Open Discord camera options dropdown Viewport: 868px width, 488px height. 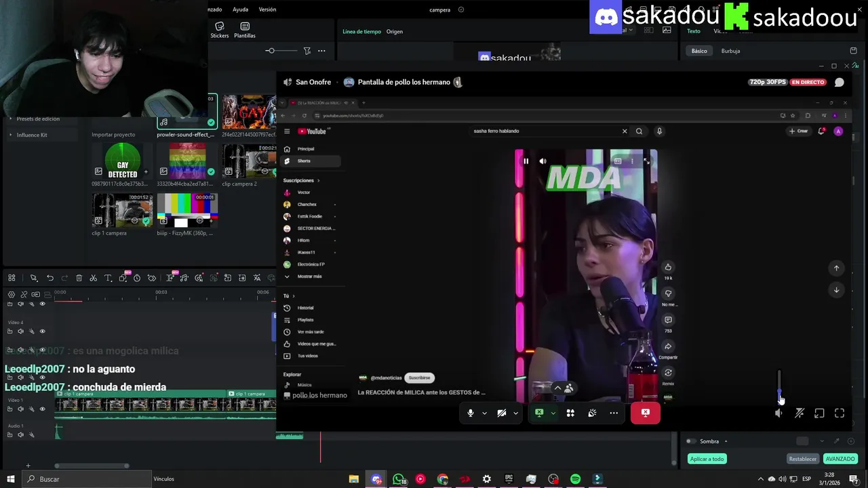[515, 413]
